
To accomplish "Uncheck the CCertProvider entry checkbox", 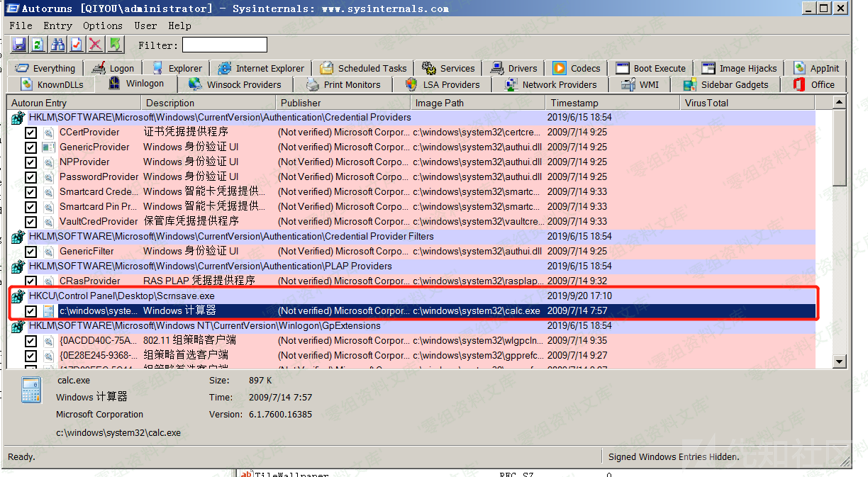I will click(30, 133).
